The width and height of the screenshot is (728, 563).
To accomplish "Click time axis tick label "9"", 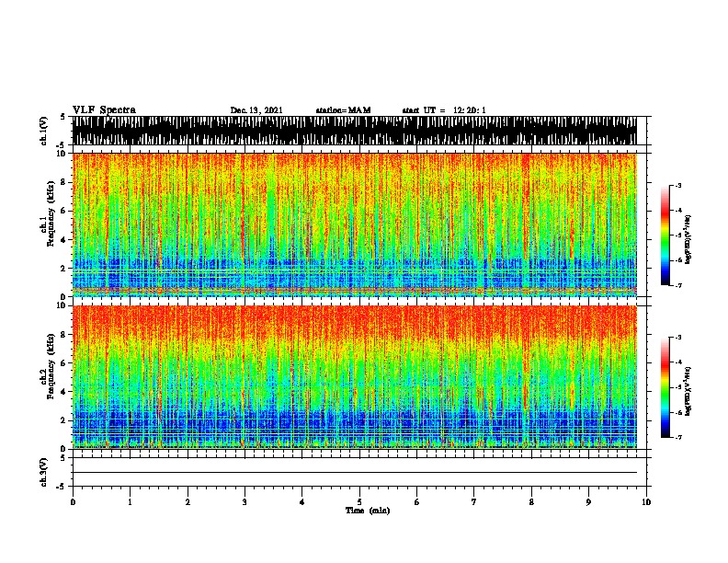I will 588,502.
